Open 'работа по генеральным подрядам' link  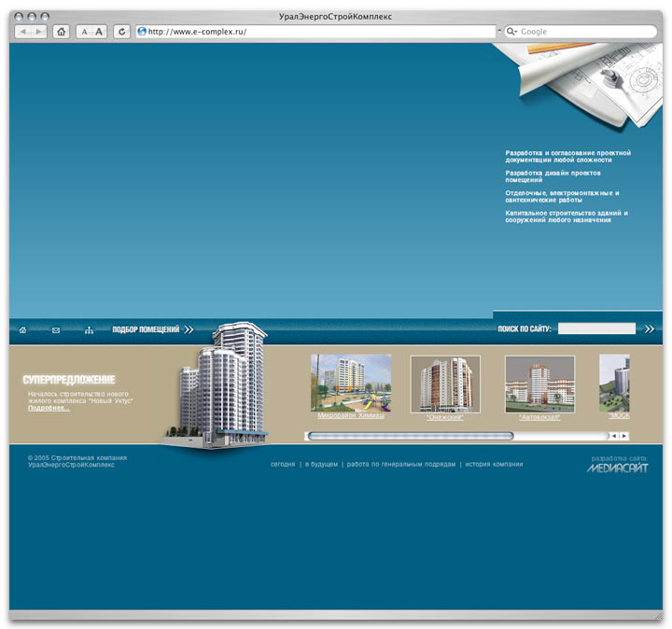tap(401, 464)
